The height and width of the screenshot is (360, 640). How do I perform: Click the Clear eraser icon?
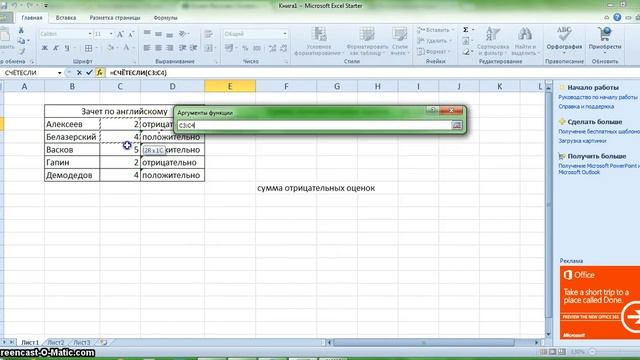tap(466, 52)
